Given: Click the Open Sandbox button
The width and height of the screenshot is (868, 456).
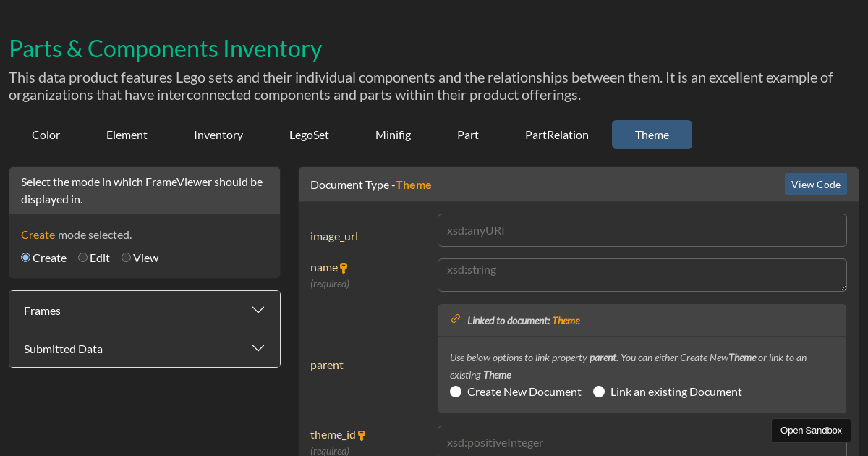Looking at the screenshot, I should point(811,430).
